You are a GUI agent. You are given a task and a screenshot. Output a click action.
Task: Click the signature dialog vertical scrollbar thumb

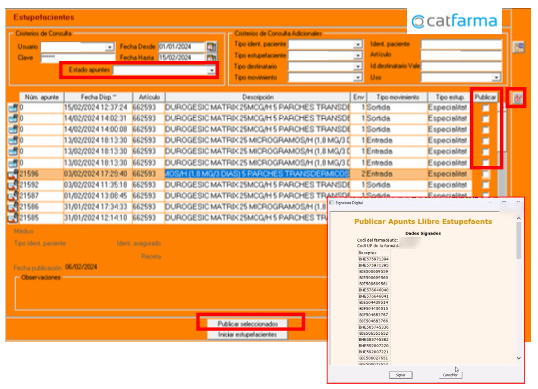518,240
